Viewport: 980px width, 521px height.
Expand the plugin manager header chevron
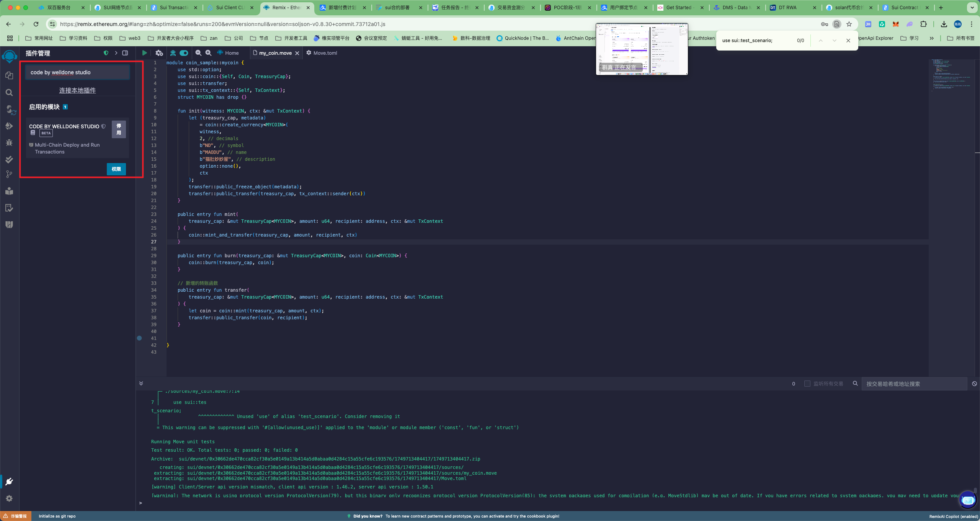116,53
